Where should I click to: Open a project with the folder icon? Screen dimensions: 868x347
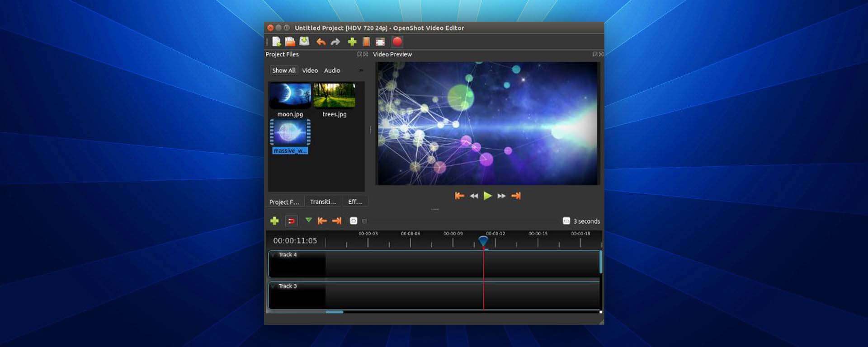pos(290,42)
